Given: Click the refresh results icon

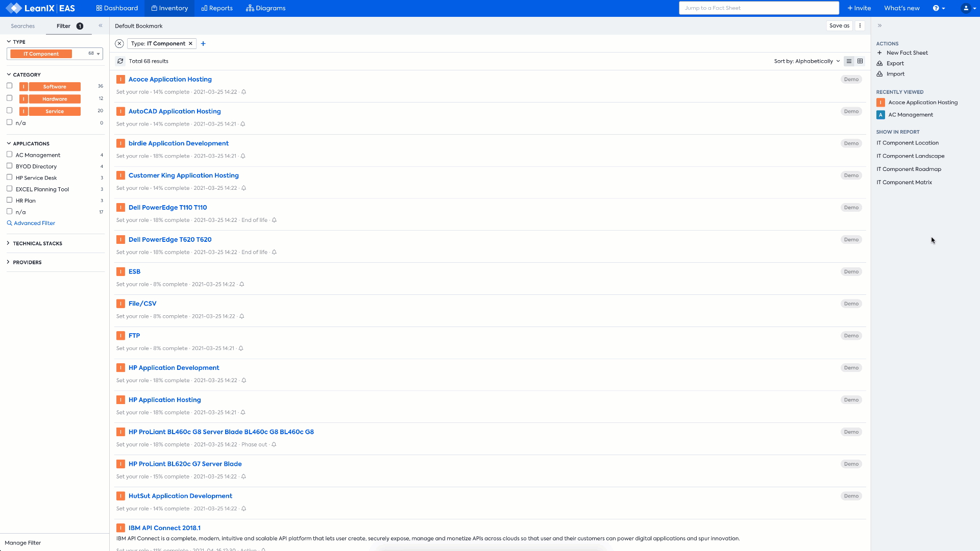Looking at the screenshot, I should [120, 61].
